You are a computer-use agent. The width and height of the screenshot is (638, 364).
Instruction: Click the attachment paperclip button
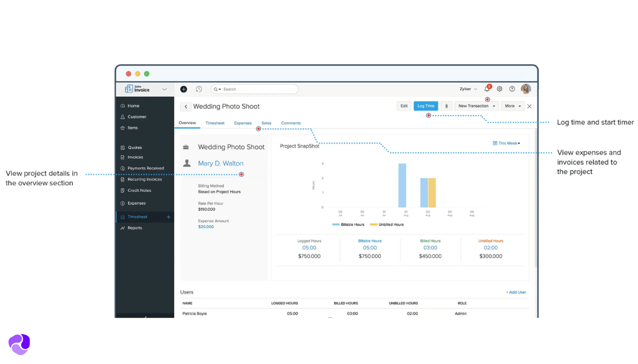tap(446, 106)
